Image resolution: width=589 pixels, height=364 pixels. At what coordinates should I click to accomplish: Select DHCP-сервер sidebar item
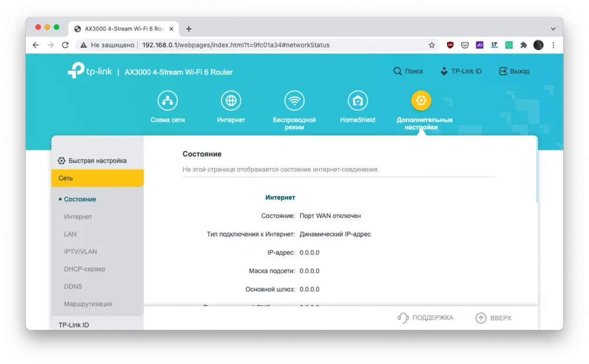click(84, 269)
